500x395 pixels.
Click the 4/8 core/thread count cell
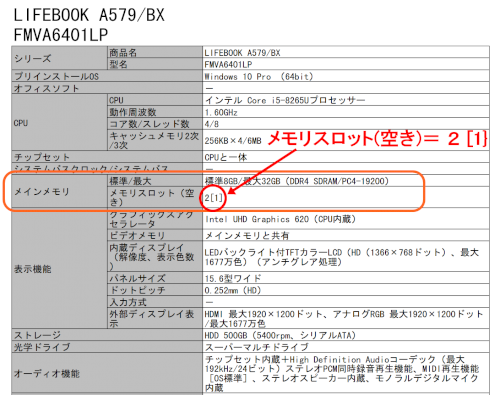coord(346,124)
